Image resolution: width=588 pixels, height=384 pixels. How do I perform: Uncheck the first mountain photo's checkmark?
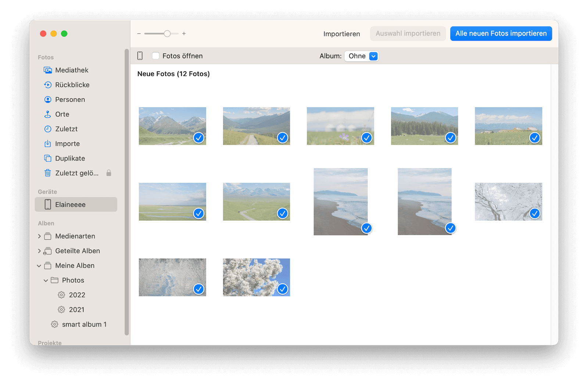(198, 138)
